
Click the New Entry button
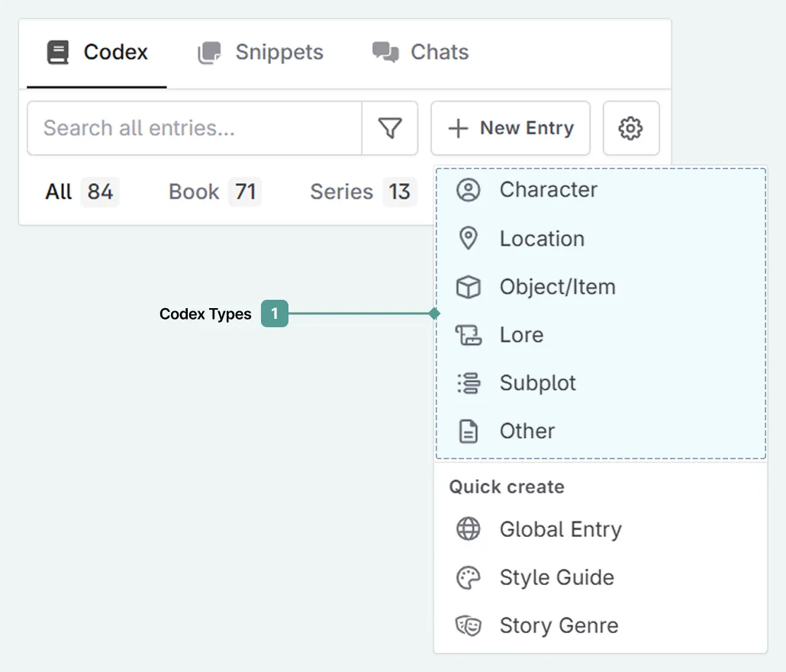[x=510, y=128]
